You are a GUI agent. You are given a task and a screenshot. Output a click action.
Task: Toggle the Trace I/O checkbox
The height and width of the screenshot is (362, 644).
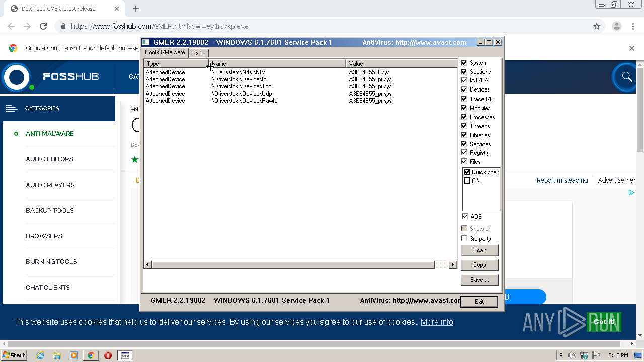pos(464,99)
